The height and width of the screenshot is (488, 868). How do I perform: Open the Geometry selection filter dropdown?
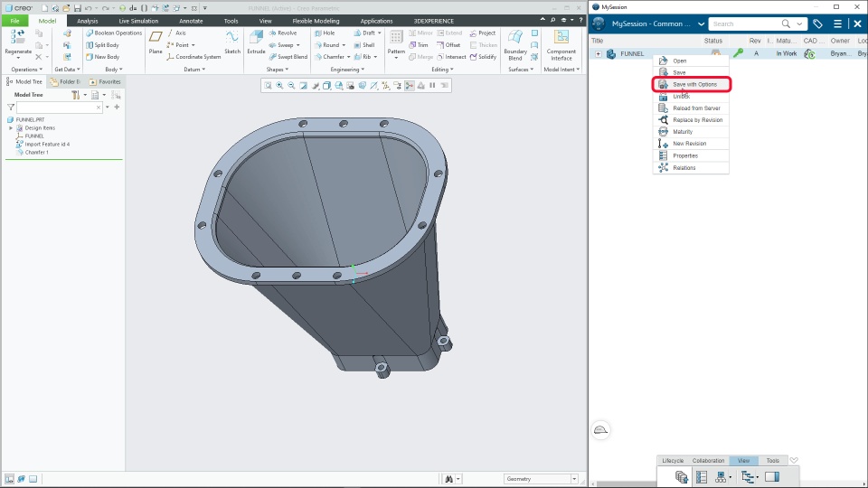(574, 479)
